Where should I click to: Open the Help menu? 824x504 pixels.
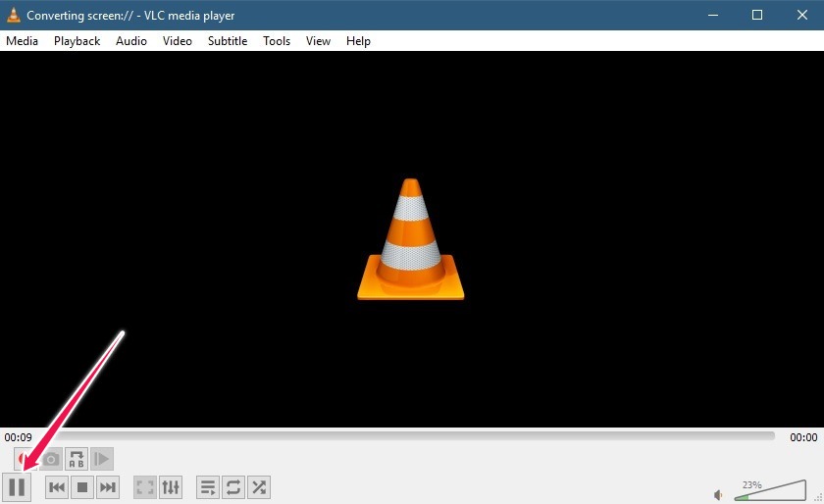click(x=358, y=41)
